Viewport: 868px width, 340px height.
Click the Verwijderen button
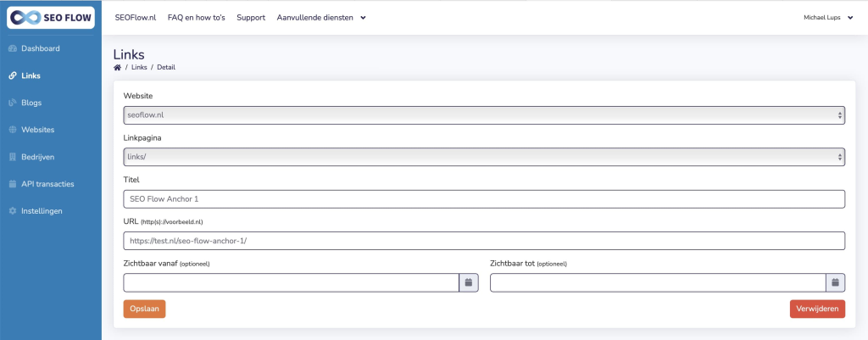(x=817, y=309)
